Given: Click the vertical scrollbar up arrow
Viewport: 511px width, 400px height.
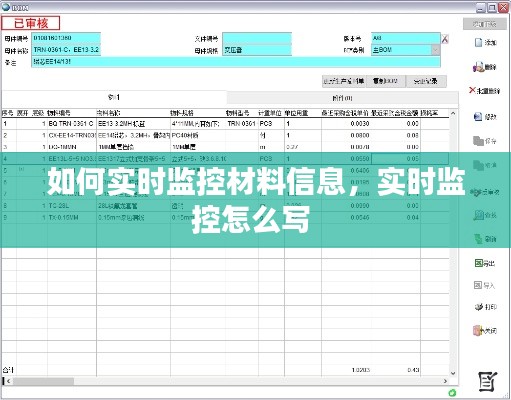Looking at the screenshot, I should [x=453, y=113].
